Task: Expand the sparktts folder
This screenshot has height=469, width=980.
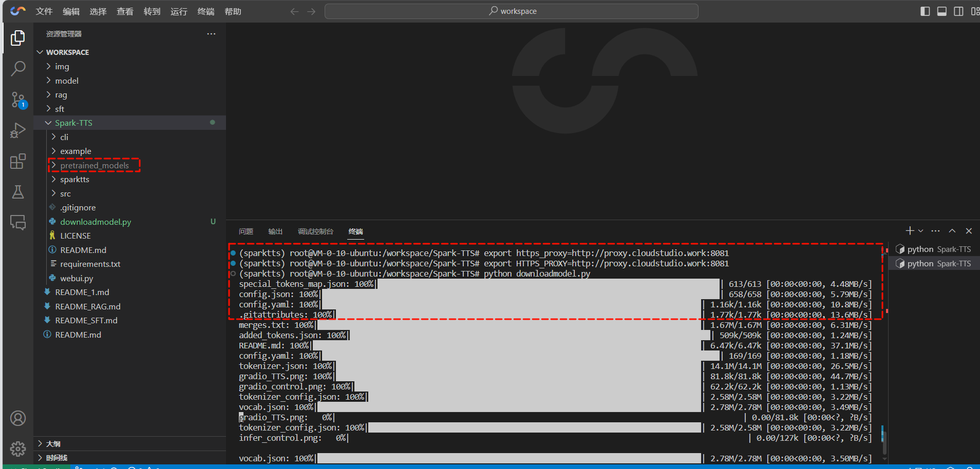Action: pyautogui.click(x=129, y=179)
